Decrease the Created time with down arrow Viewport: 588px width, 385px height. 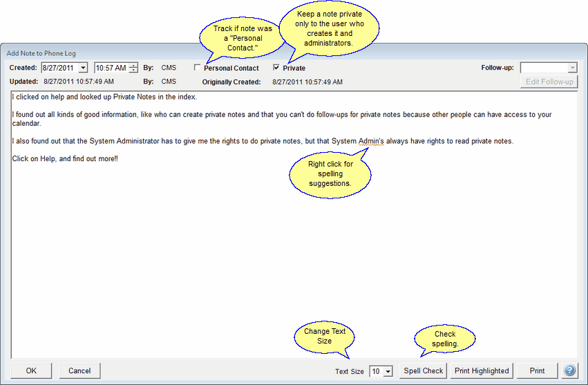[133, 71]
